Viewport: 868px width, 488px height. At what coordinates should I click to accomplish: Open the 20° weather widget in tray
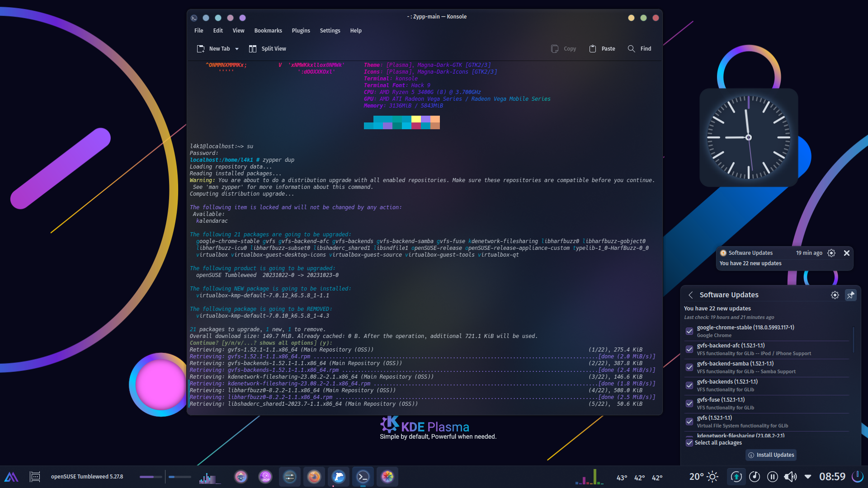pyautogui.click(x=703, y=477)
